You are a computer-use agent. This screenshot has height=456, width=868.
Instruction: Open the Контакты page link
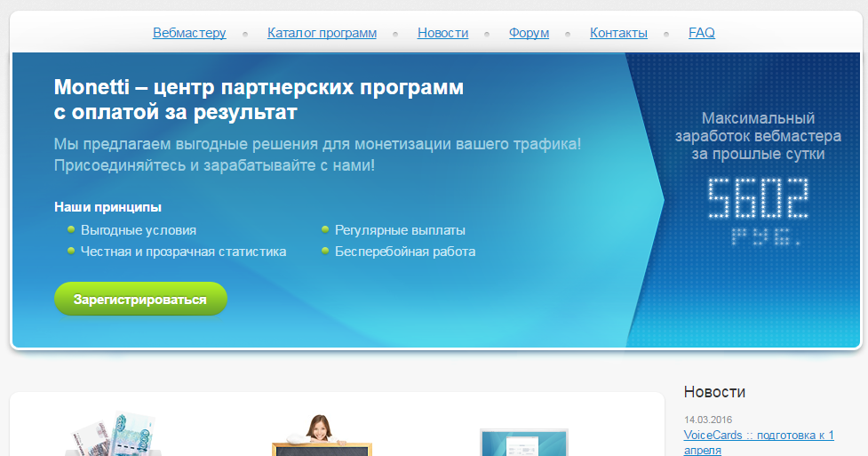618,33
